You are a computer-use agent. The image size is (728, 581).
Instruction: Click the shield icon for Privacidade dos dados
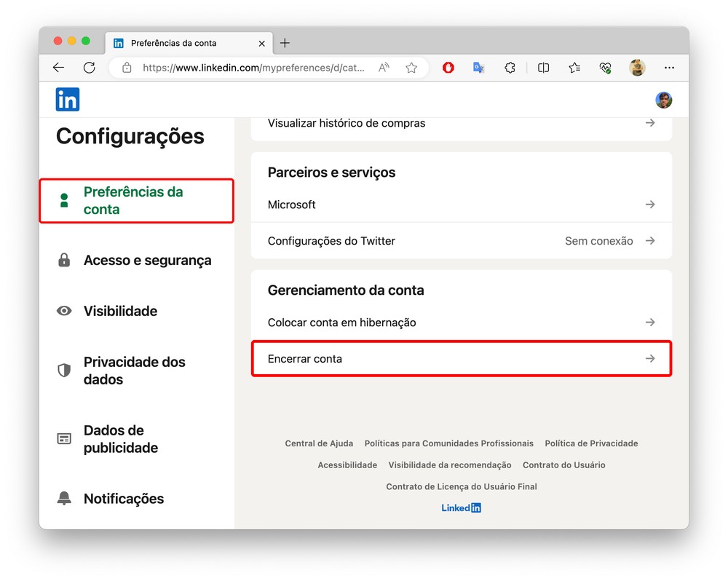[64, 370]
